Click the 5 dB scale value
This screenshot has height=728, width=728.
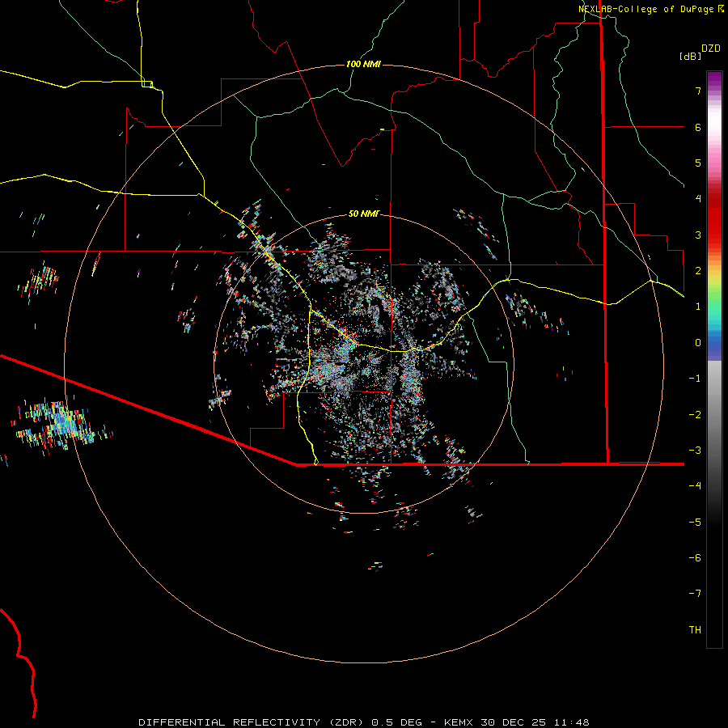click(x=698, y=163)
